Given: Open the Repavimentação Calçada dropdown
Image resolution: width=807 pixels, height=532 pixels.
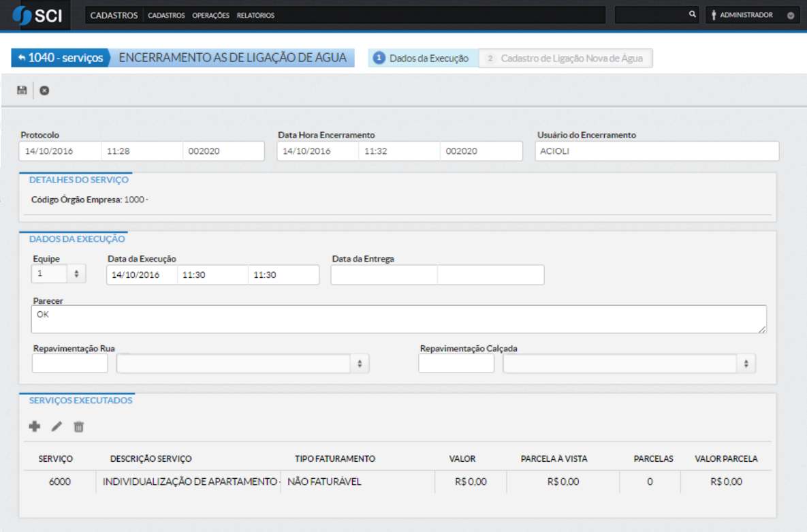Looking at the screenshot, I should (x=747, y=363).
